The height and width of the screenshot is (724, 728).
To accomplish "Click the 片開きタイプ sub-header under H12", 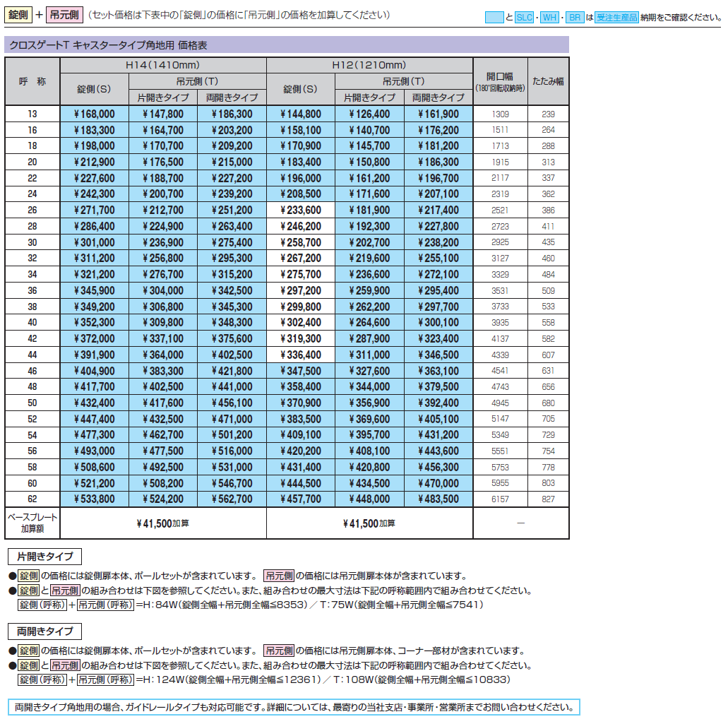I will coord(368,95).
